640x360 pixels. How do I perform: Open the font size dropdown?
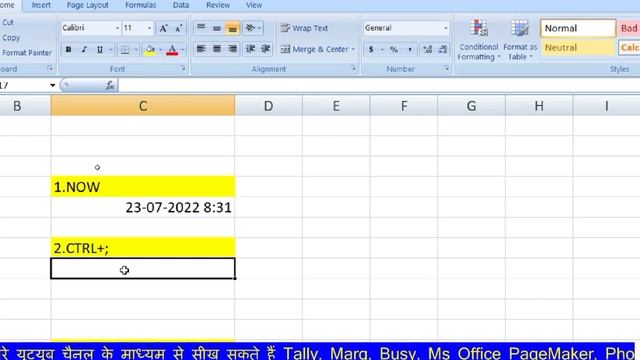click(x=149, y=28)
